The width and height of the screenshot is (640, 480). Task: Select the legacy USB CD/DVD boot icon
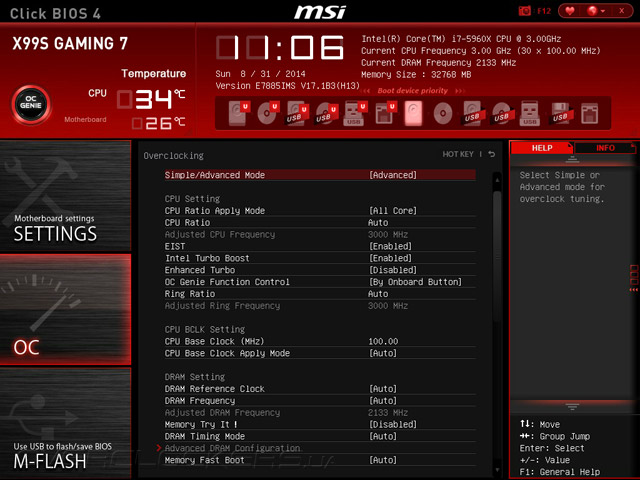502,114
